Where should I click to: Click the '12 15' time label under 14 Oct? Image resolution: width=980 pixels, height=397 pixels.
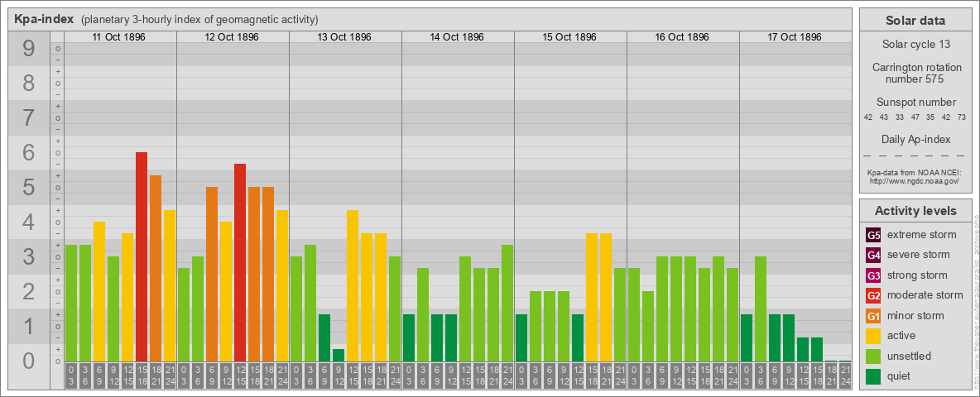[x=465, y=375]
